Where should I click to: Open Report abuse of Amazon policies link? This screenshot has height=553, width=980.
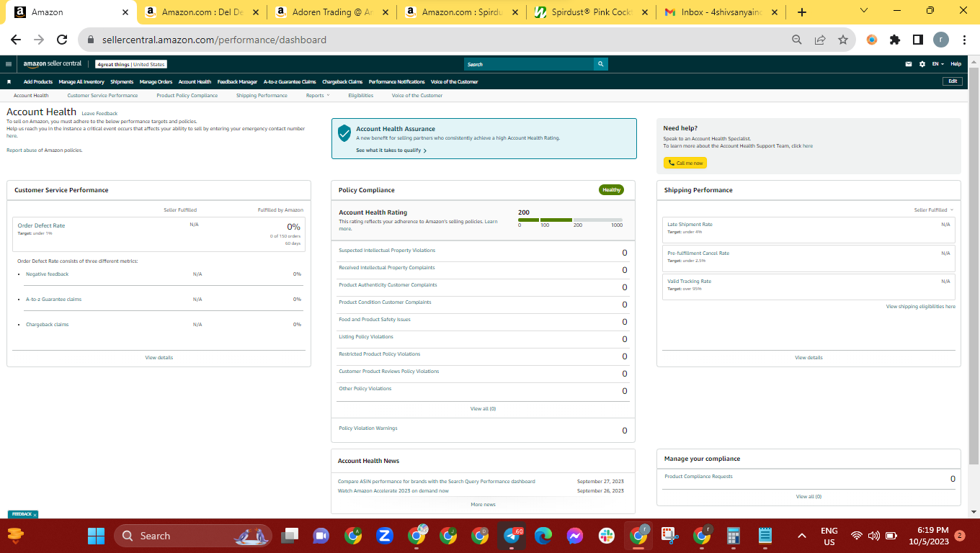[x=45, y=150]
